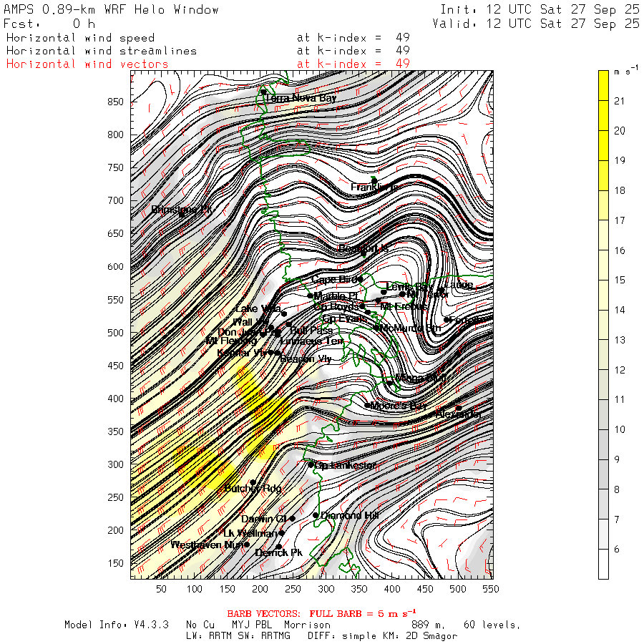
Task: Click the 'McMurdo Stn' map label
Action: click(410, 328)
